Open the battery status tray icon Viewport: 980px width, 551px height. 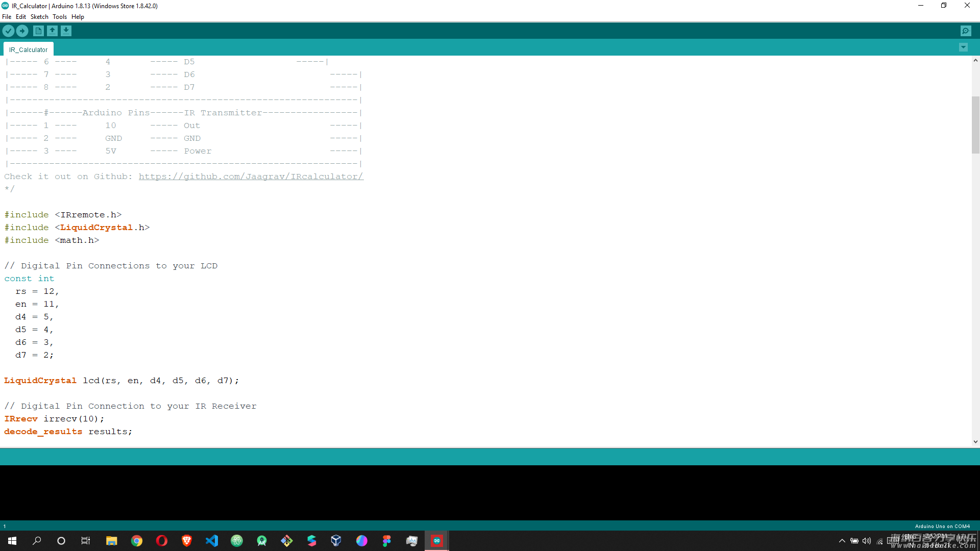click(854, 541)
